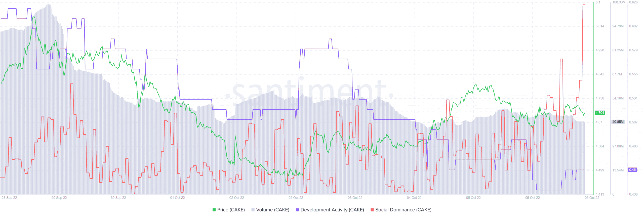Click the 4.413 price axis value
The width and height of the screenshot is (644, 218).
pyautogui.click(x=600, y=194)
